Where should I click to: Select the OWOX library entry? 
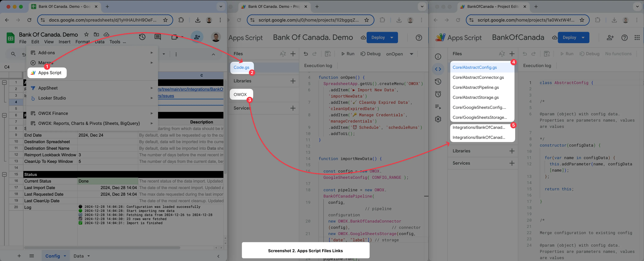(x=241, y=94)
